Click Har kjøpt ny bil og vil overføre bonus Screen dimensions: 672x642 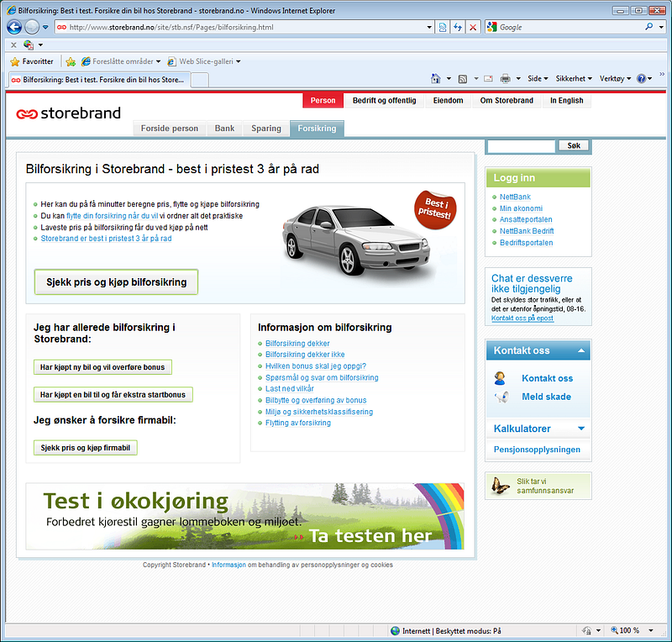point(102,367)
